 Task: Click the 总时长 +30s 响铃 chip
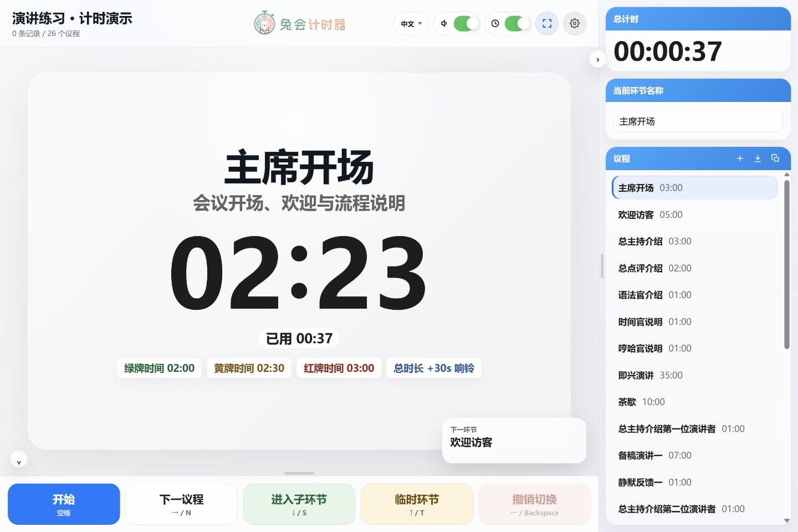(x=434, y=368)
